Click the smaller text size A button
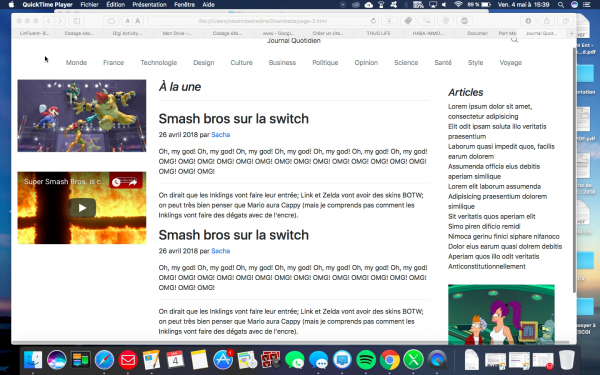This screenshot has height=375, width=600. coord(128,21)
